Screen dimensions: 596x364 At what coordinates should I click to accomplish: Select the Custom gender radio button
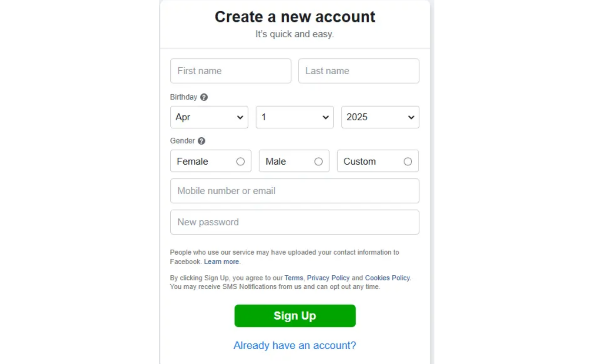pos(407,161)
